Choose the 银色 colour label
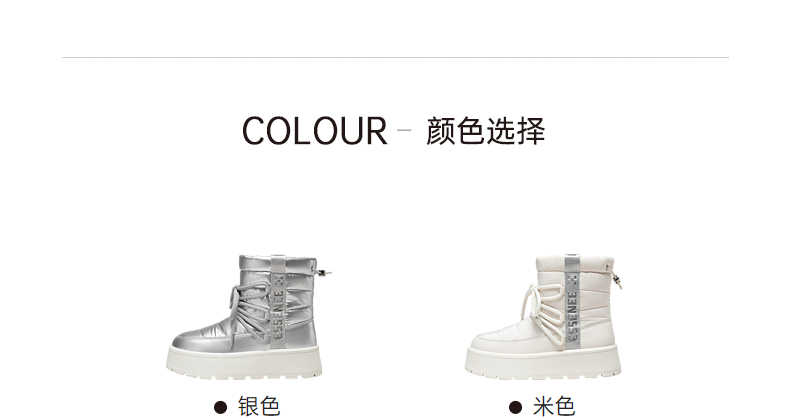 point(259,406)
